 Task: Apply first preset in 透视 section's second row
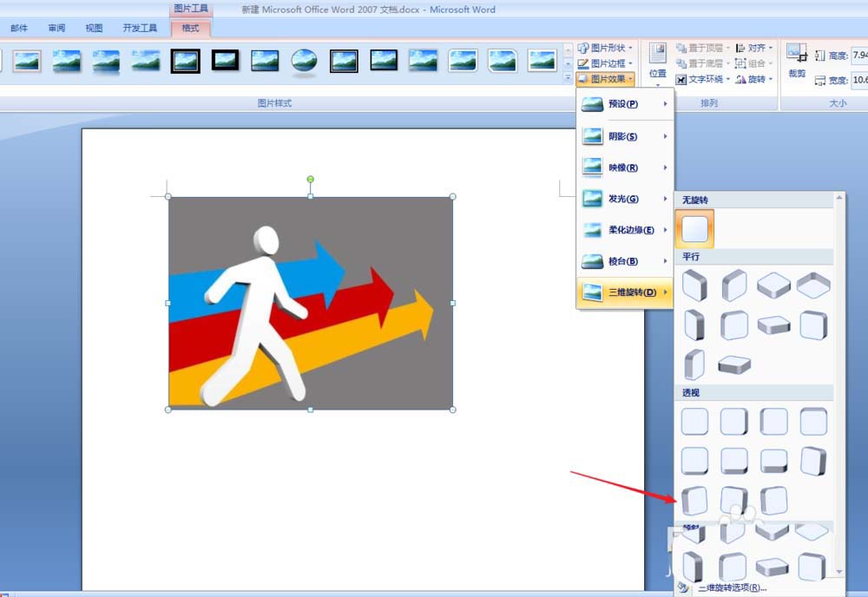tap(694, 461)
